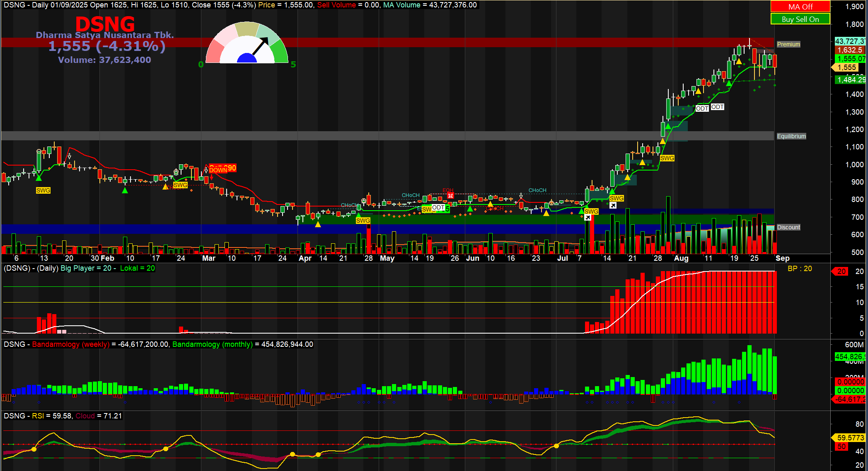Click the CHoCH label in mid May
This screenshot has width=868, height=471.
click(x=411, y=195)
